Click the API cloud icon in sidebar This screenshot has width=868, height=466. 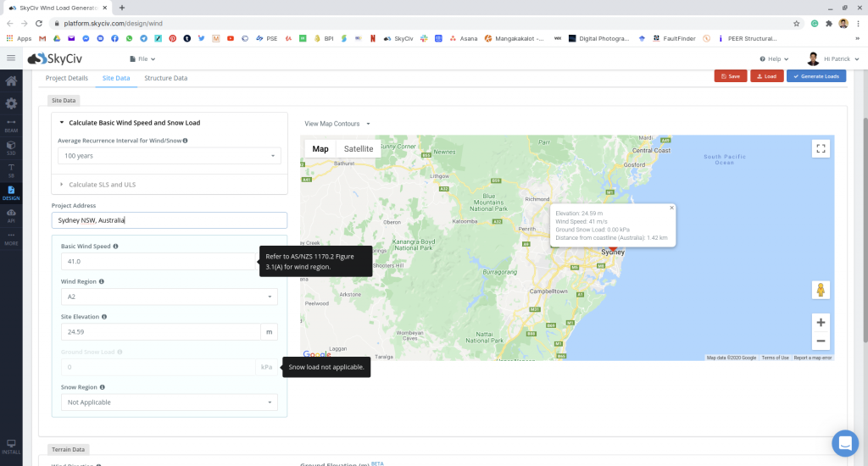pyautogui.click(x=11, y=215)
